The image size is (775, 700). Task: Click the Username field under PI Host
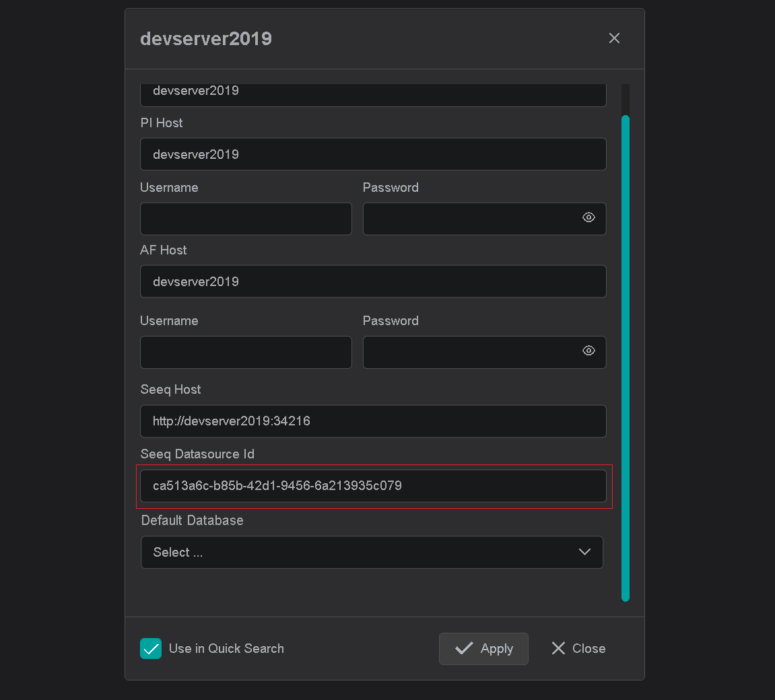click(x=246, y=218)
